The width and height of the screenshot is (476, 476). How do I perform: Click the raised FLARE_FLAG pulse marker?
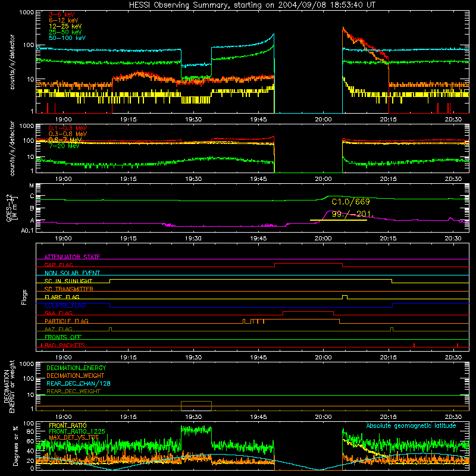click(345, 297)
